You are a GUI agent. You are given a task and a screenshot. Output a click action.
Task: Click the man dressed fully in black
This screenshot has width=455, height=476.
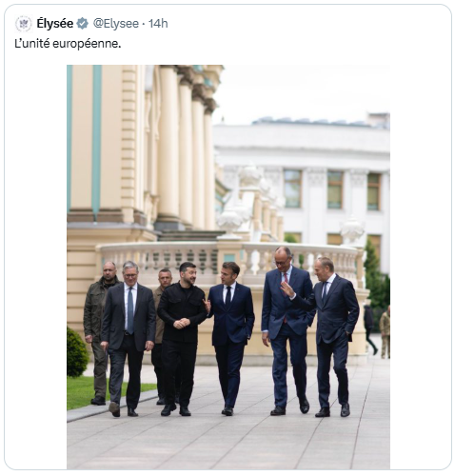[180, 338]
